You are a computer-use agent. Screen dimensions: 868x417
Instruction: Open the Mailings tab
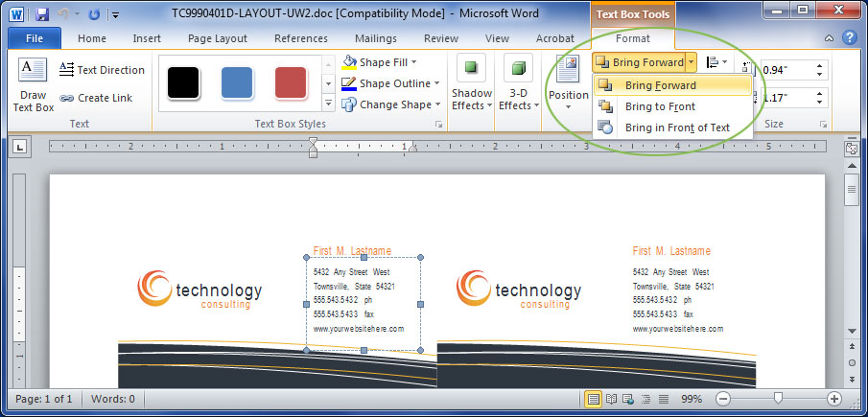click(x=376, y=38)
